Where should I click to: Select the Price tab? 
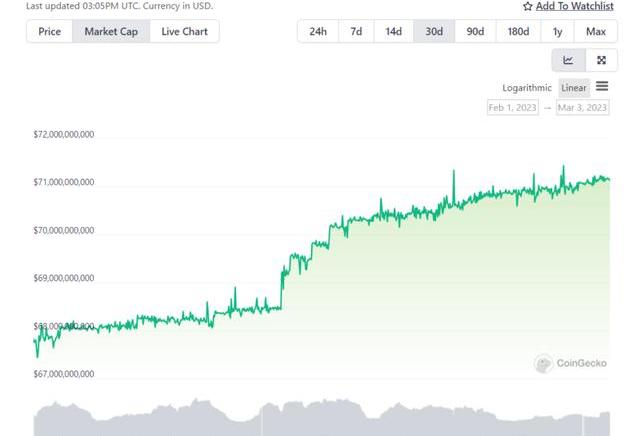click(49, 31)
